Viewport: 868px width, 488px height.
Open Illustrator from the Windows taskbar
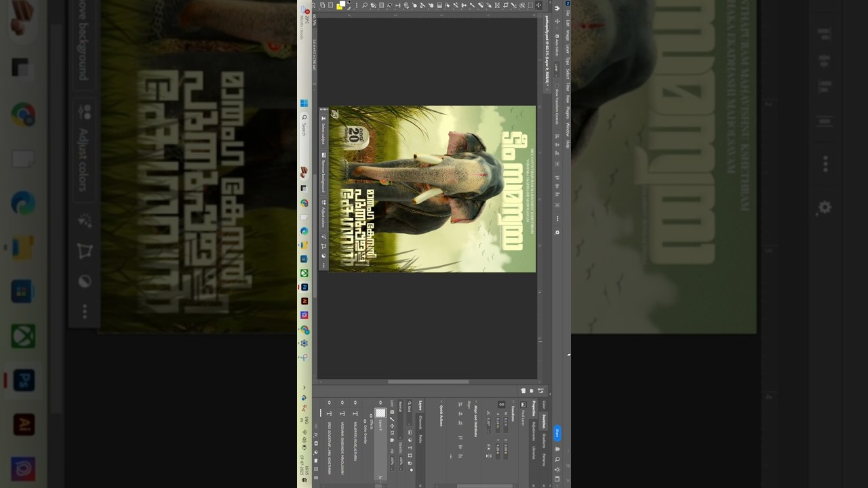point(304,301)
